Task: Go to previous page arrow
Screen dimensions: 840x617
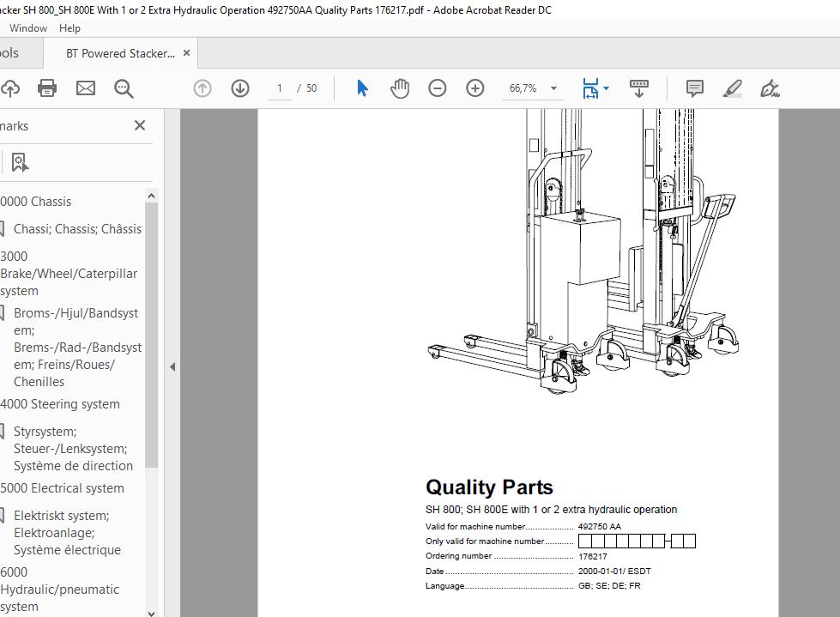Action: click(x=202, y=88)
